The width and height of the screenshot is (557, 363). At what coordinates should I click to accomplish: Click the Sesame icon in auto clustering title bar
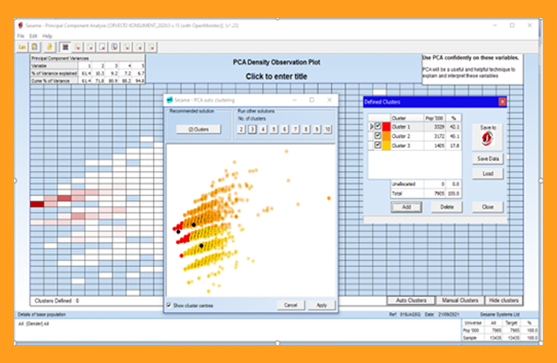[169, 100]
